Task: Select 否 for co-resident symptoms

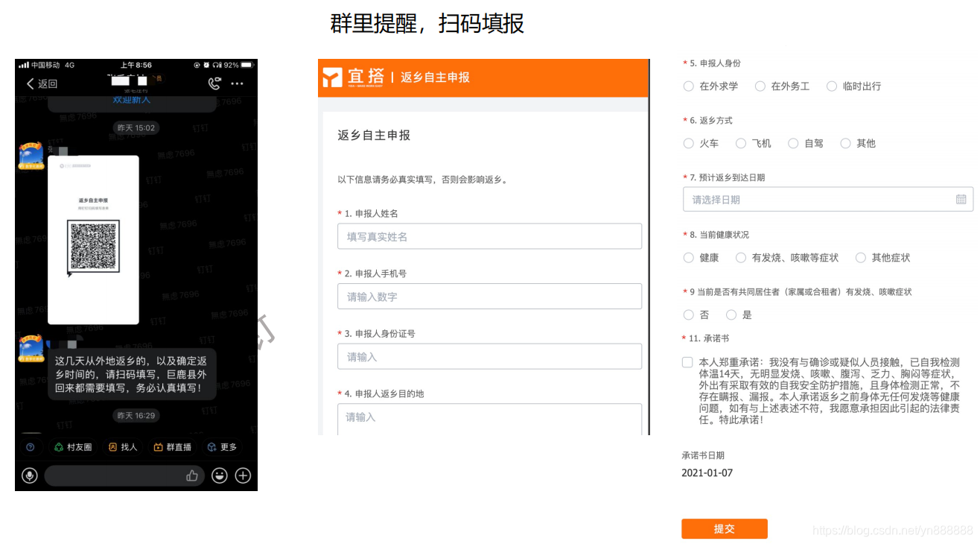Action: click(696, 315)
